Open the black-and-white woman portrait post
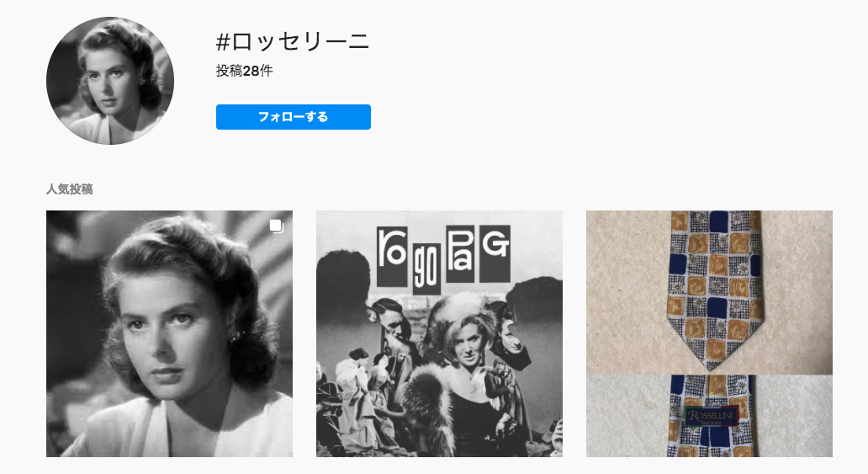 coord(169,333)
